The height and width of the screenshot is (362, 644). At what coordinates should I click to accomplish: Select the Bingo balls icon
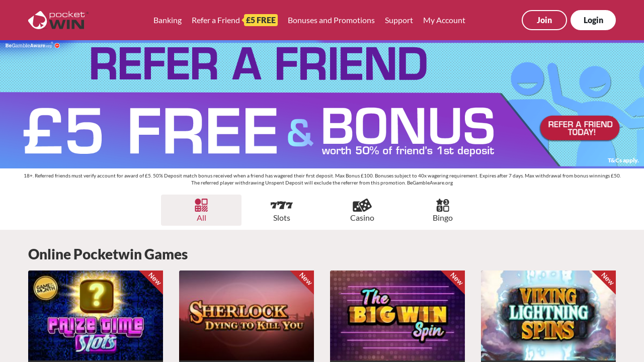pyautogui.click(x=443, y=205)
